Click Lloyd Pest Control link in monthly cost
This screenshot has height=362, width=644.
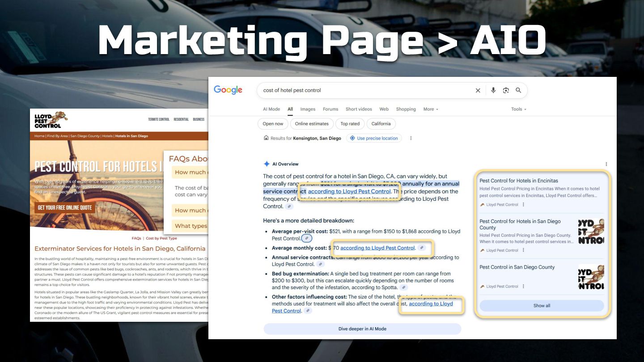[x=378, y=248]
